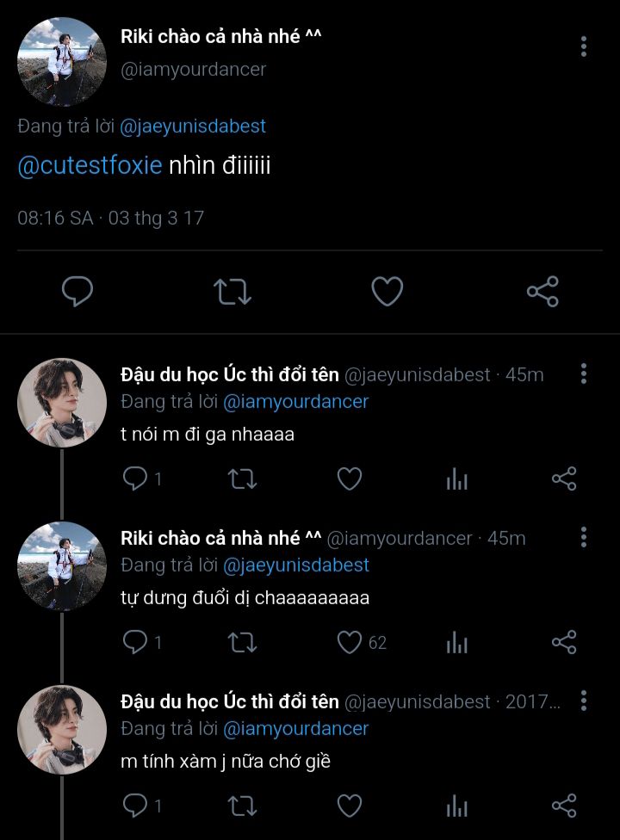View analytics for "m tính xàm j nữa" reply
This screenshot has width=620, height=840.
coord(456,806)
